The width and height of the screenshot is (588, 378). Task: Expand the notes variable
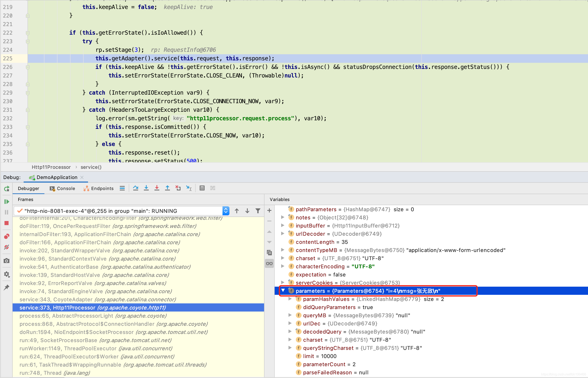click(x=283, y=218)
